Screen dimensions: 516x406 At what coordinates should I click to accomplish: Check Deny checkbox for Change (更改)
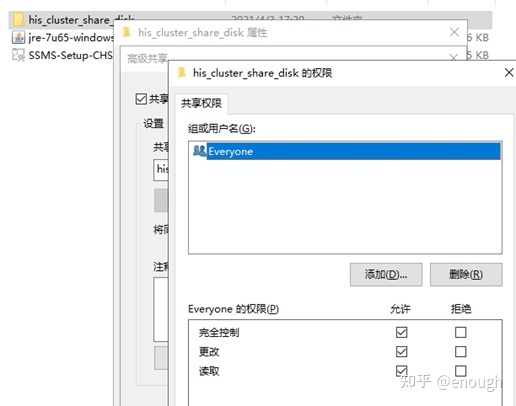(461, 352)
